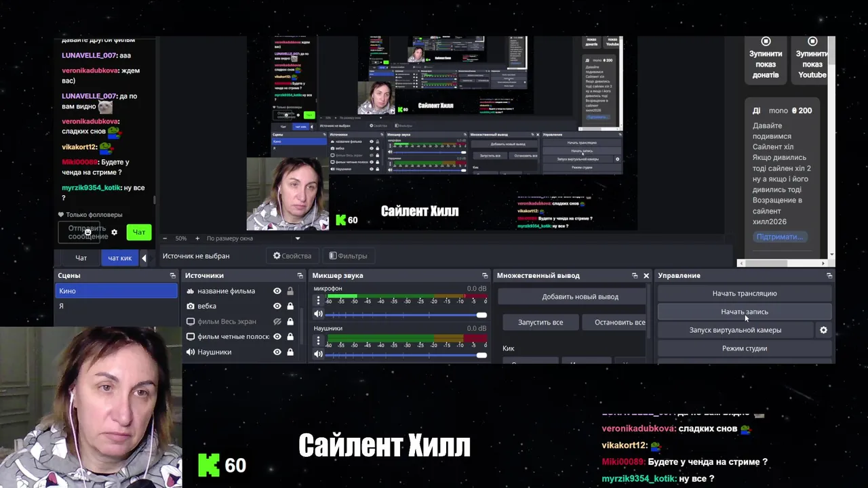Click Режим студии button
This screenshot has width=868, height=488.
[x=745, y=348]
